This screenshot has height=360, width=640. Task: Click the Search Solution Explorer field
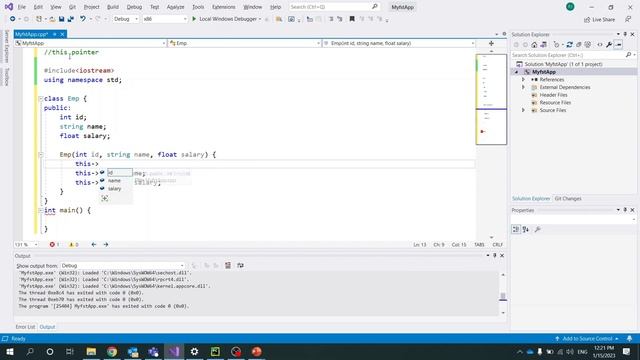pos(568,55)
